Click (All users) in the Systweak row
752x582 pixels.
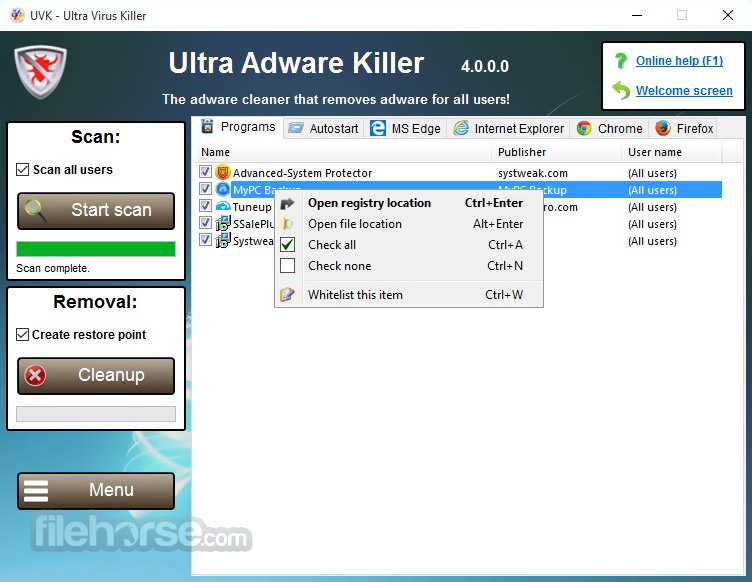click(652, 241)
